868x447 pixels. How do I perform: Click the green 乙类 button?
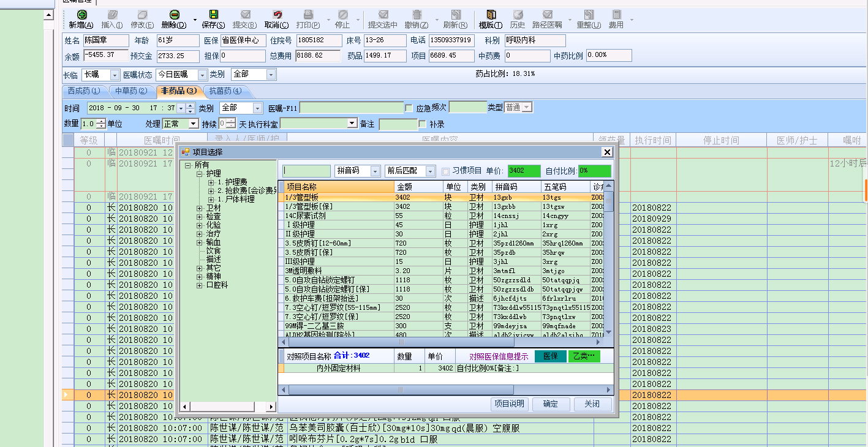pos(584,356)
